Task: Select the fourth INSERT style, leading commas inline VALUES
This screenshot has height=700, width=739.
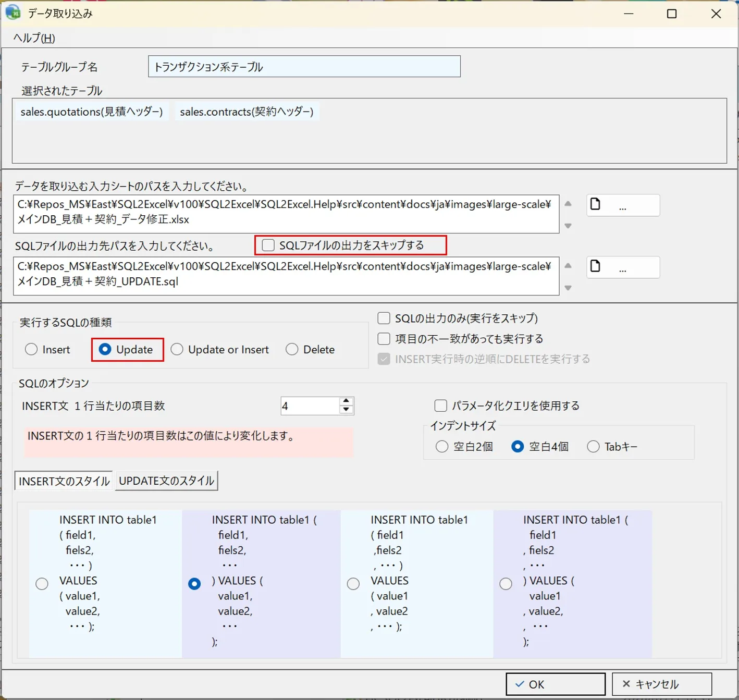Action: point(506,584)
